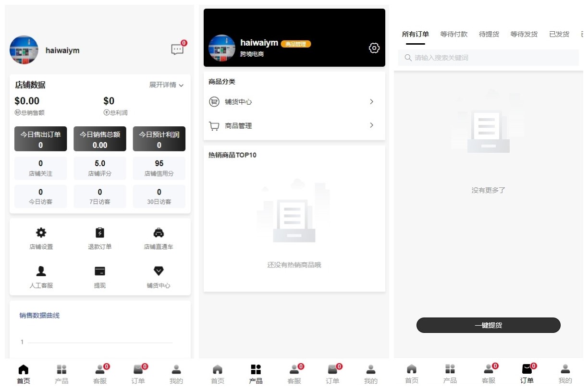The width and height of the screenshot is (588, 391).
Task: Select the 等待发货 orders tab
Action: [524, 34]
